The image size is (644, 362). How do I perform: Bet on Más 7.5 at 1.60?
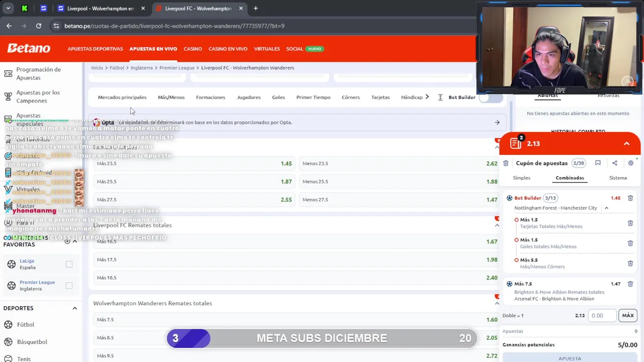pyautogui.click(x=297, y=319)
